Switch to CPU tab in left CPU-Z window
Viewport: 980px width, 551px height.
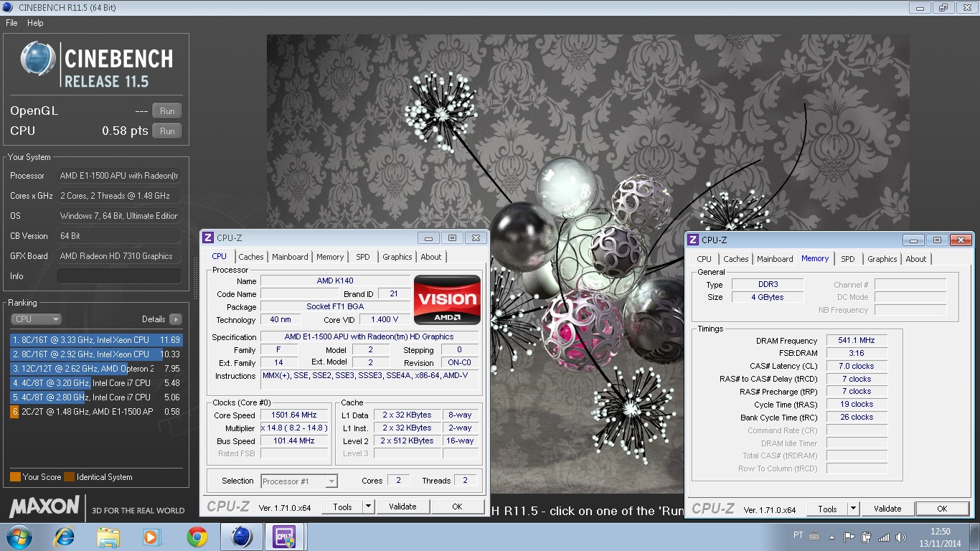219,256
